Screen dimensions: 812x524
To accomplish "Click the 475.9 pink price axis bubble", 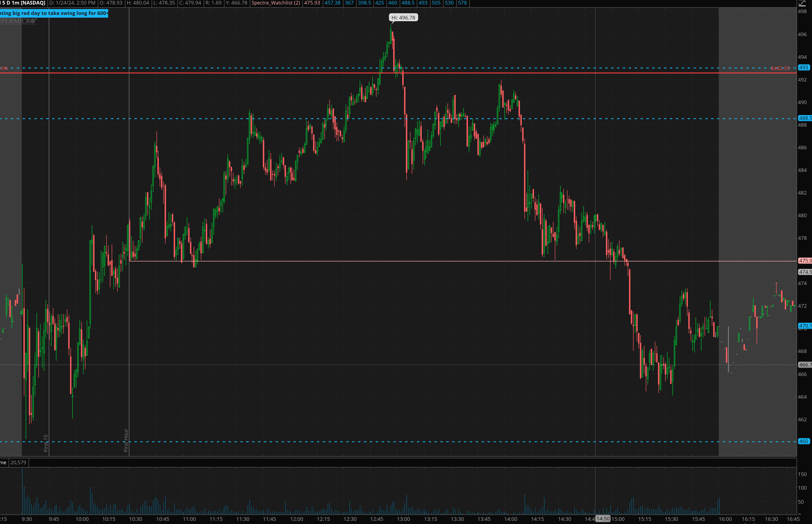I will (805, 261).
